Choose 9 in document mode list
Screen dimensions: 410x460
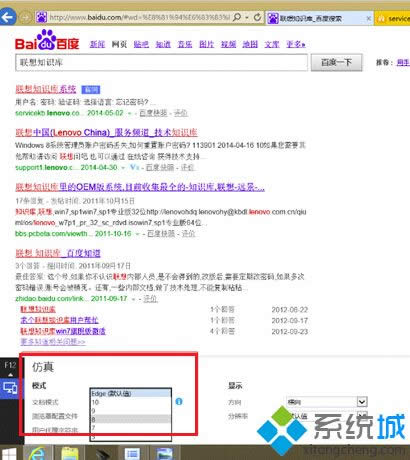[x=131, y=411]
